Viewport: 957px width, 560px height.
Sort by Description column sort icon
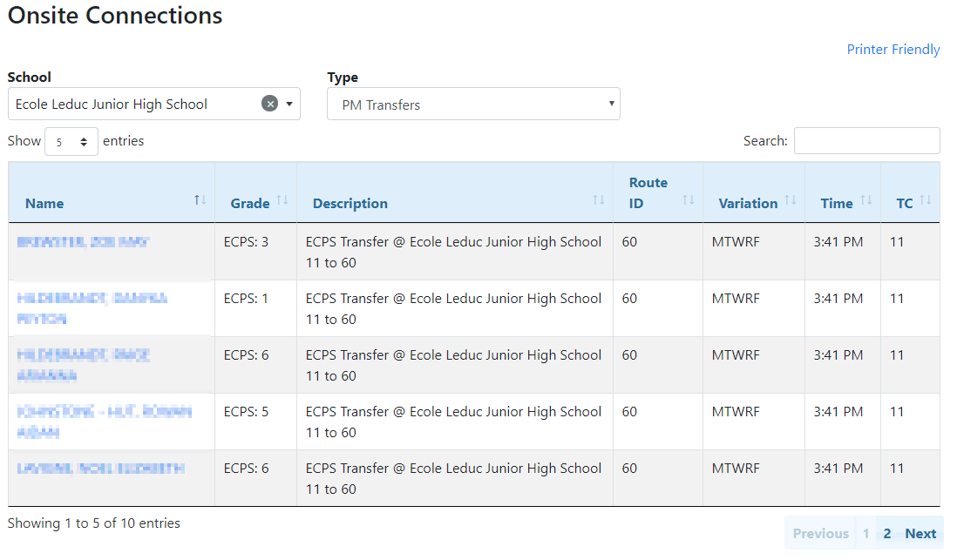[598, 200]
